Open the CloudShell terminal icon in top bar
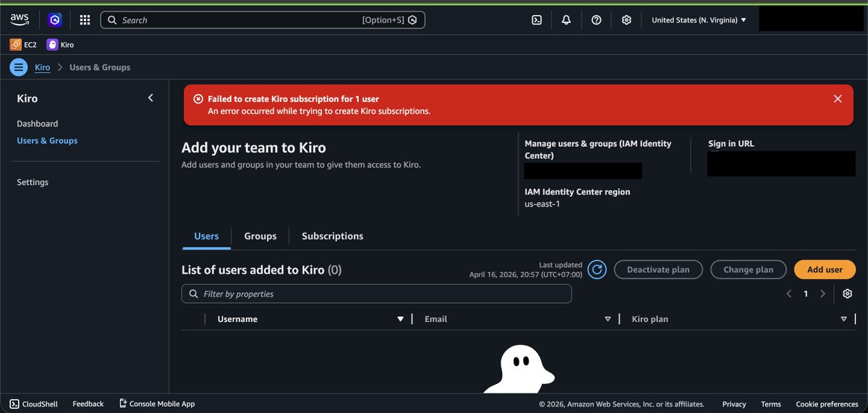 point(537,20)
